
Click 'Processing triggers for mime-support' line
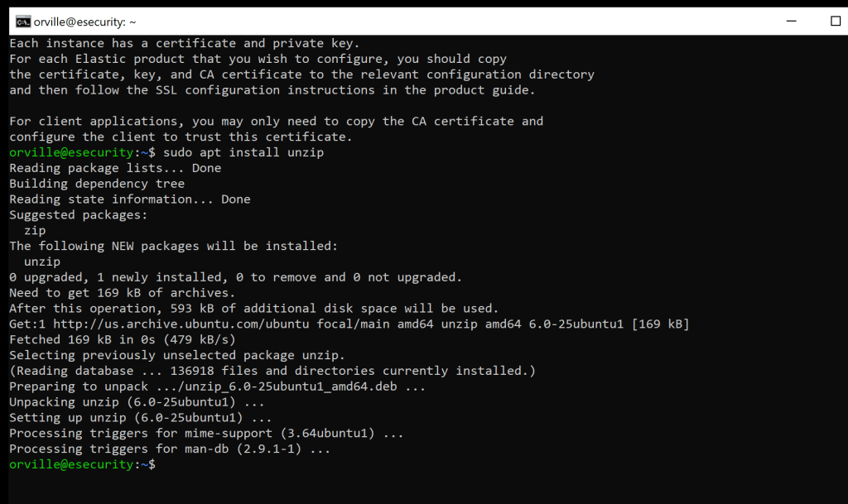[x=206, y=433]
